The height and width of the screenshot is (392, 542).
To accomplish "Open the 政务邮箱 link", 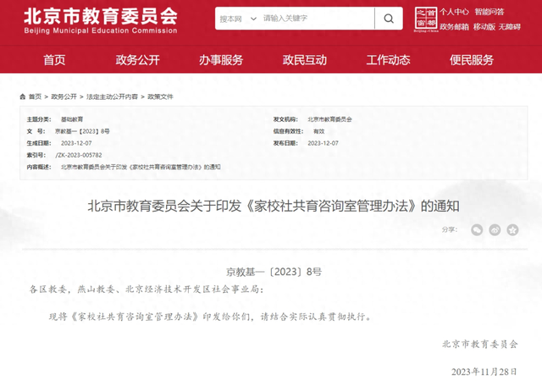I will coord(454,26).
